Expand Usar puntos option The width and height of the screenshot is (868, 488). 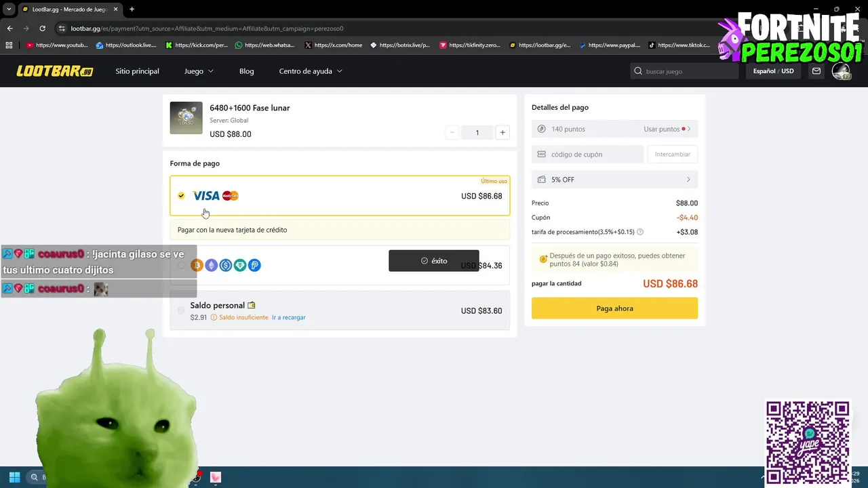pyautogui.click(x=667, y=129)
